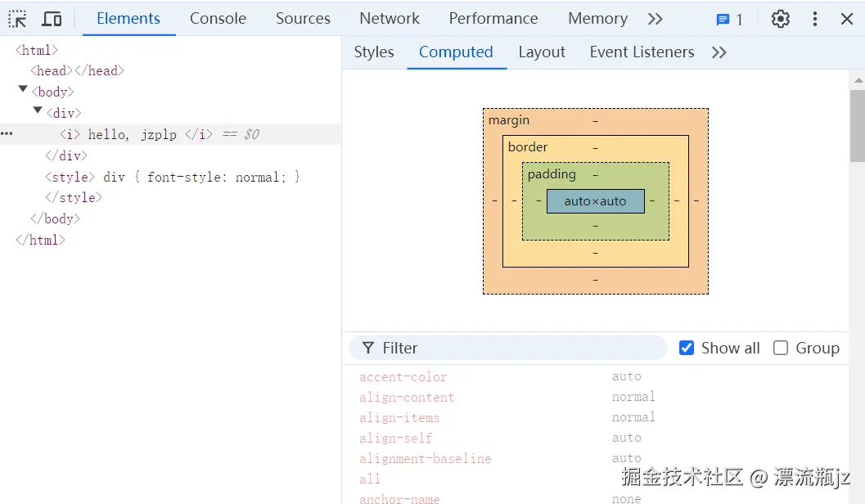Open the three-dot customize DevTools menu

[814, 20]
